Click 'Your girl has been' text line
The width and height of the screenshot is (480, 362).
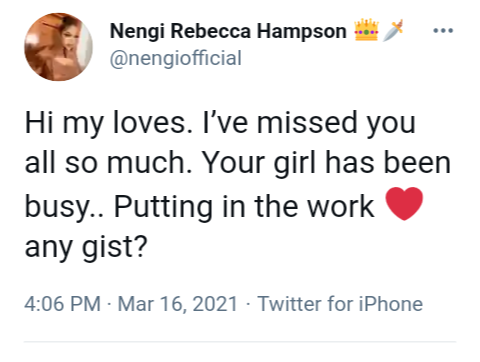click(x=327, y=163)
